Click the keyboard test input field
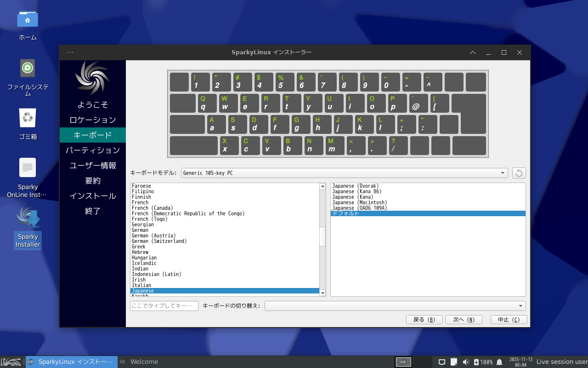Viewport: 588px width, 368px height. click(164, 306)
